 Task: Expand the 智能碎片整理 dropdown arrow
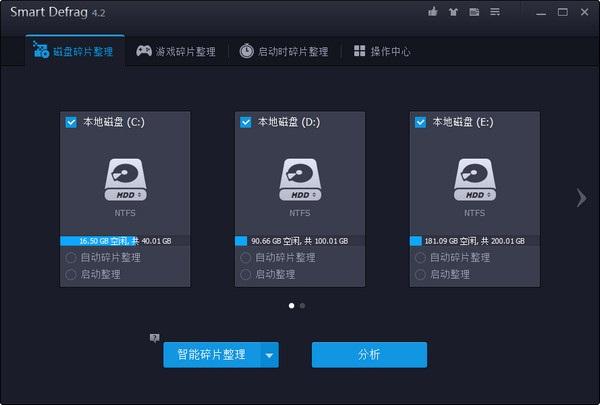pyautogui.click(x=270, y=355)
